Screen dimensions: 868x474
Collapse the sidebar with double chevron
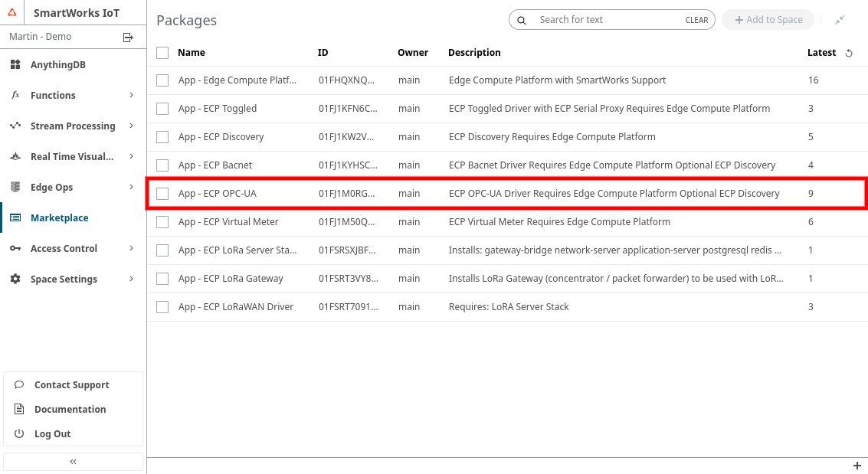73,461
